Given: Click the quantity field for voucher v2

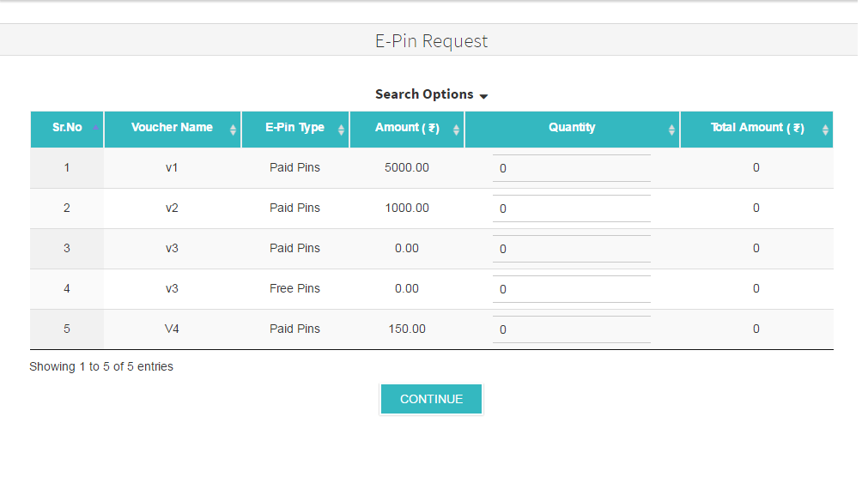Looking at the screenshot, I should (571, 208).
